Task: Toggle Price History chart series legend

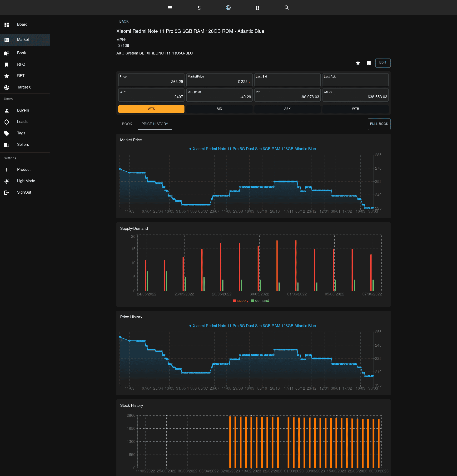Action: [x=252, y=326]
